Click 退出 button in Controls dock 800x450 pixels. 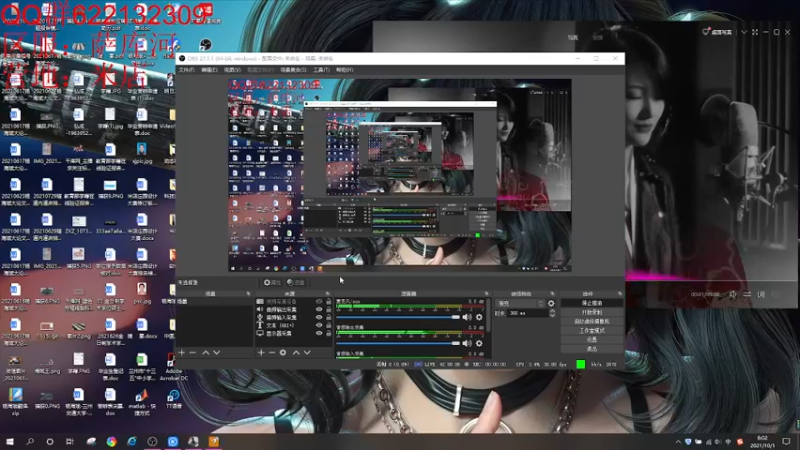click(x=592, y=349)
